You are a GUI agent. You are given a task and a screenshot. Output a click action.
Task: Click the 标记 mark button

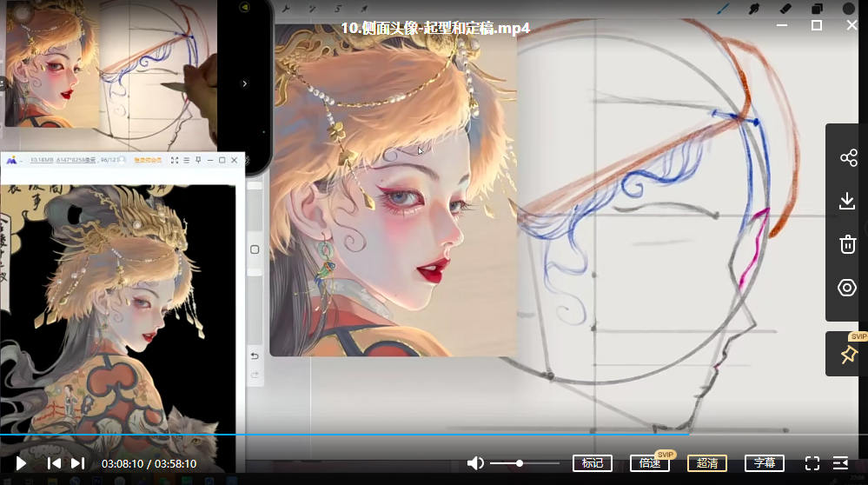(x=592, y=463)
